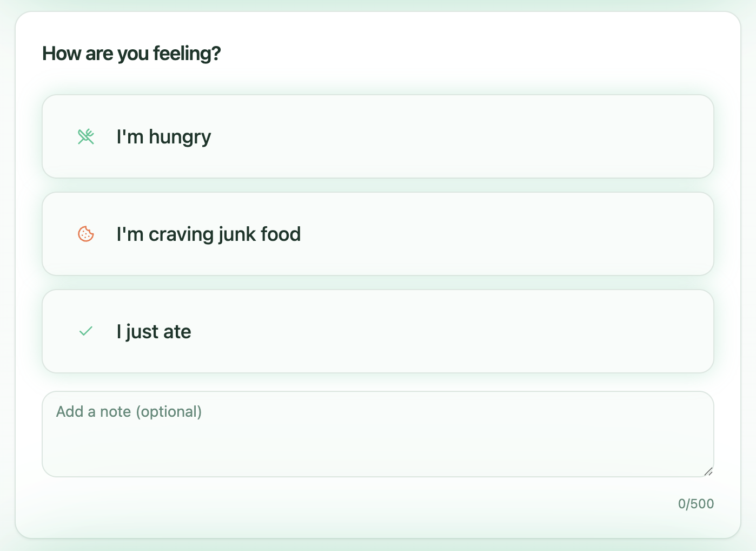Log hunger using the first feeling card
Viewport: 756px width, 551px height.
(377, 136)
